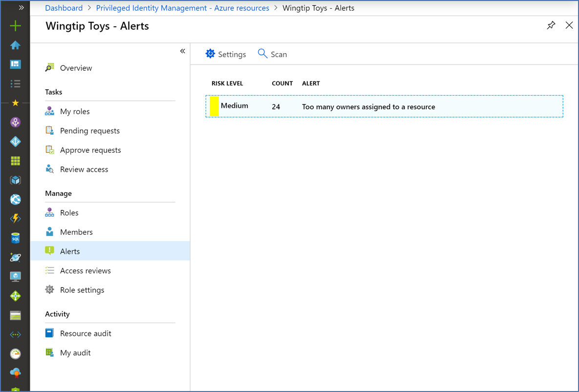This screenshot has width=579, height=392.
Task: Open the Function App lightning bolt icon
Action: [15, 219]
